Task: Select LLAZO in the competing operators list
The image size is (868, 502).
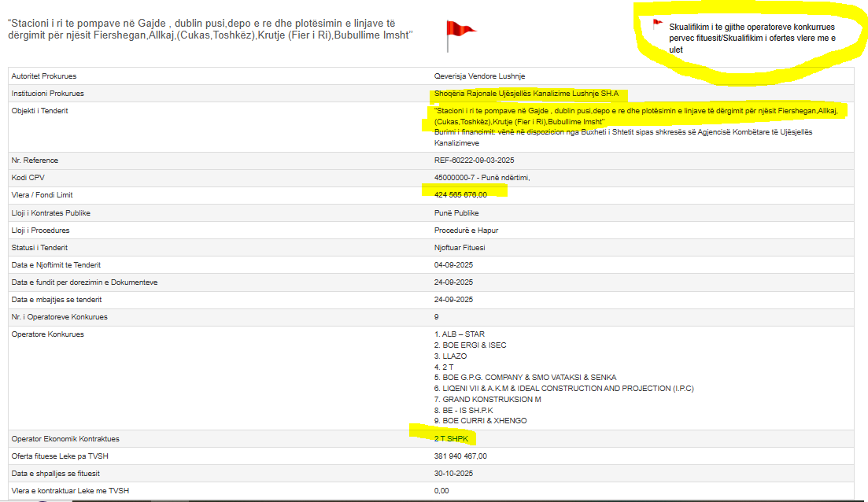Action: (454, 356)
